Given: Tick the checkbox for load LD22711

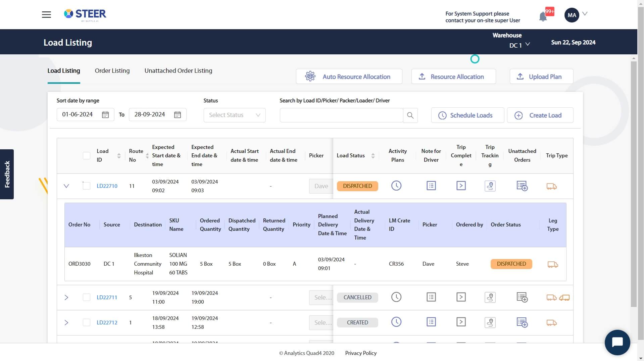Looking at the screenshot, I should (87, 297).
